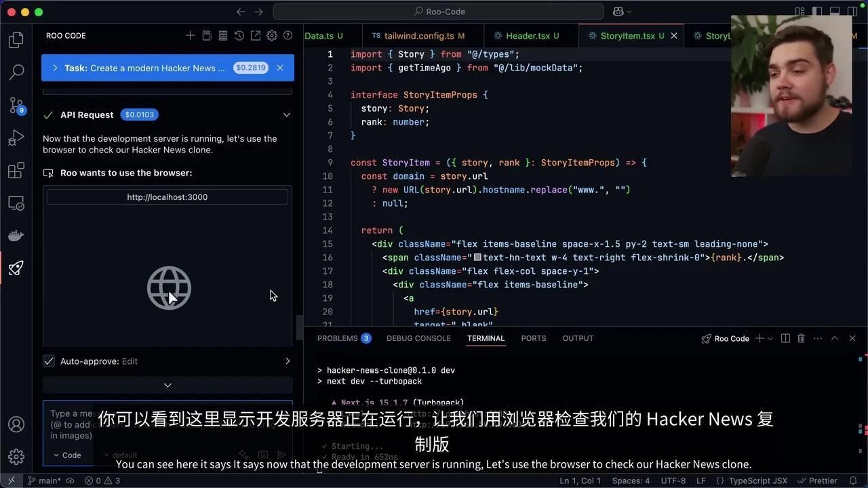Open the new terminal launch profile dropdown
Viewport: 868px width, 488px height.
(770, 338)
